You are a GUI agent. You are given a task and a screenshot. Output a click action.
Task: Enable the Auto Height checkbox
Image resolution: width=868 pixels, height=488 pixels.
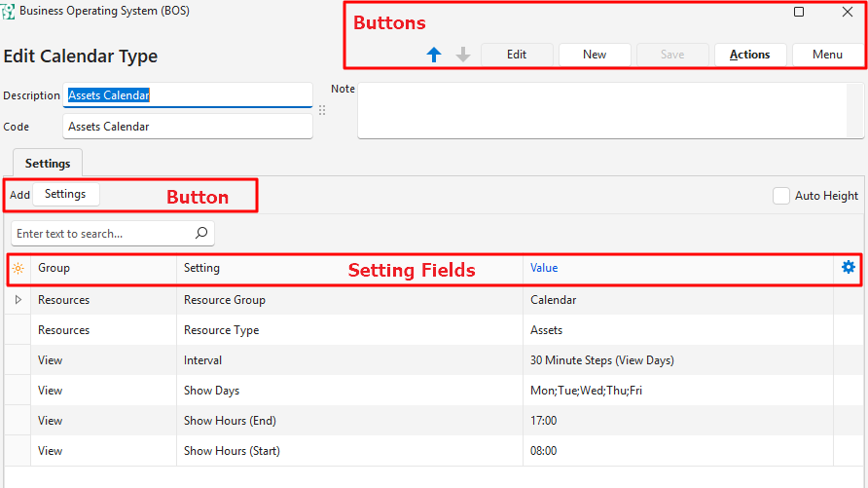(x=780, y=196)
